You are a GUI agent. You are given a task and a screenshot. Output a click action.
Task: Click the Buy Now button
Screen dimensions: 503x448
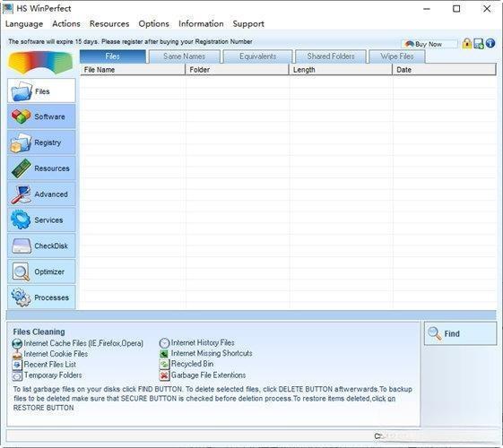429,44
